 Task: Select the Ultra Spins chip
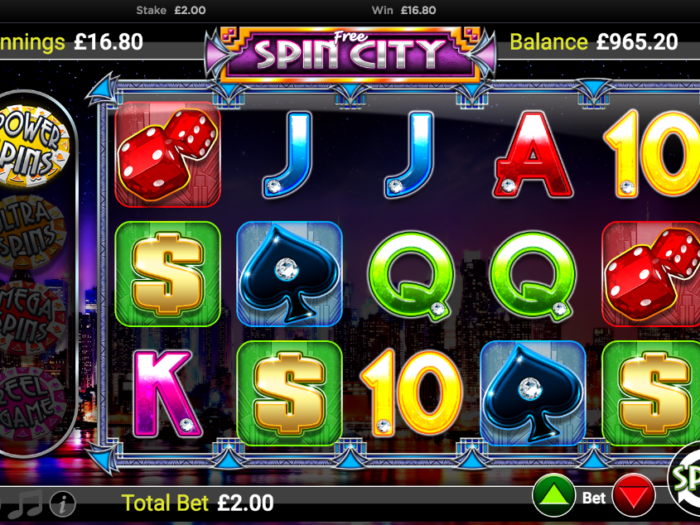[x=30, y=232]
